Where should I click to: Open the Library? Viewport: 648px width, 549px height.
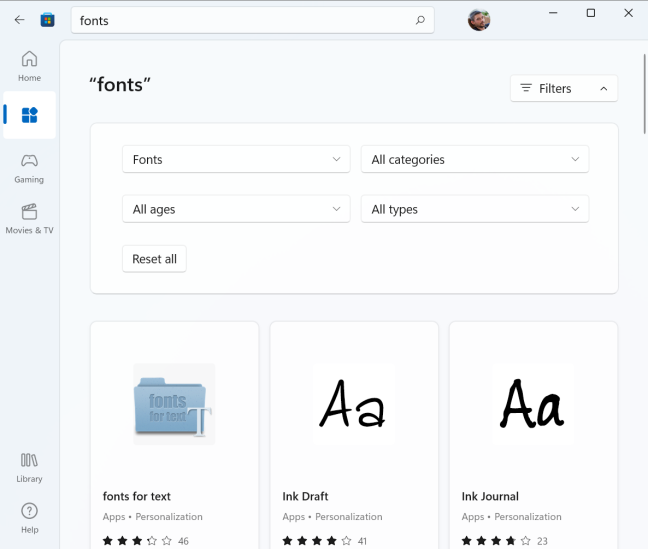(29, 468)
